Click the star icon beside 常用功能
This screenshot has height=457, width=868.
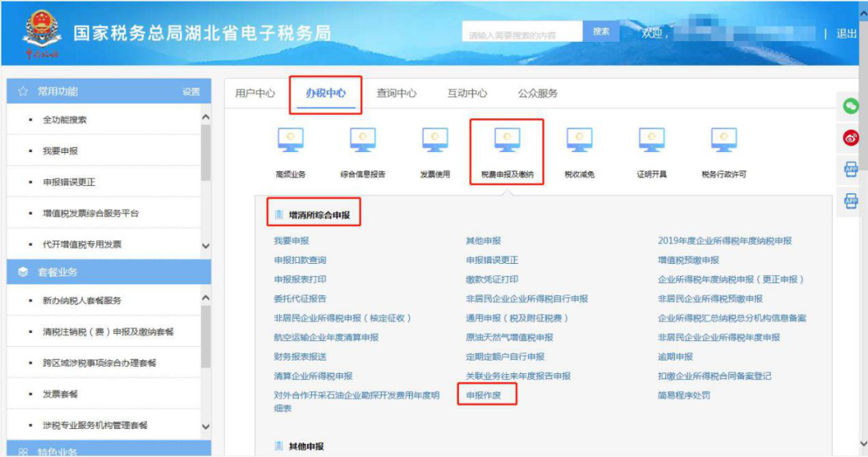coord(23,92)
